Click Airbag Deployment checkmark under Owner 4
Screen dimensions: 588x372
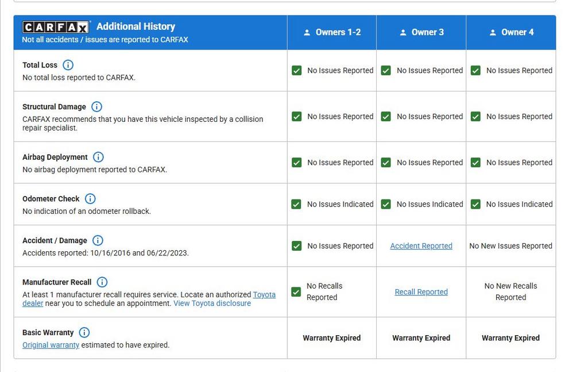(x=475, y=162)
